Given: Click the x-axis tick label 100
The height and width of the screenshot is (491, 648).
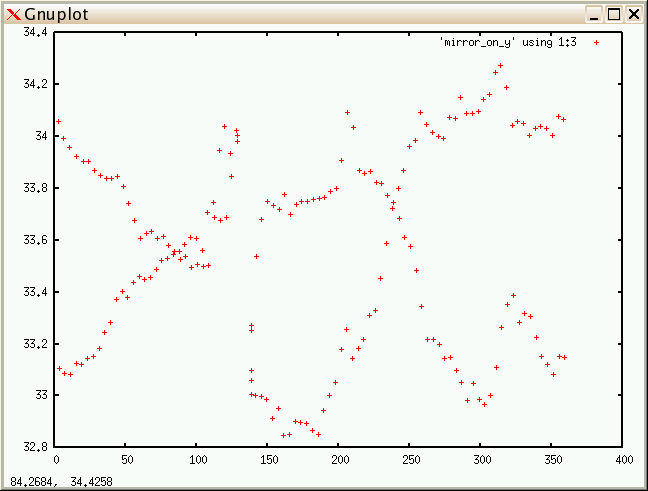Looking at the screenshot, I should (198, 460).
